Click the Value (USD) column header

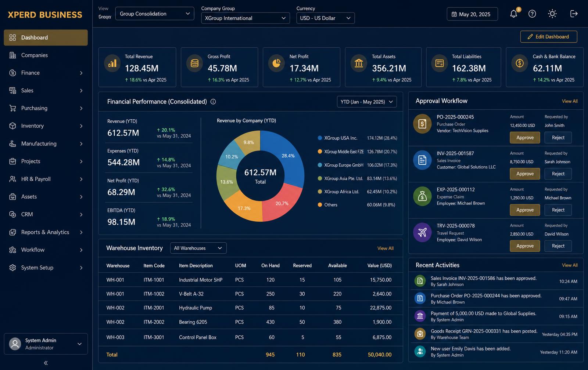(x=379, y=266)
